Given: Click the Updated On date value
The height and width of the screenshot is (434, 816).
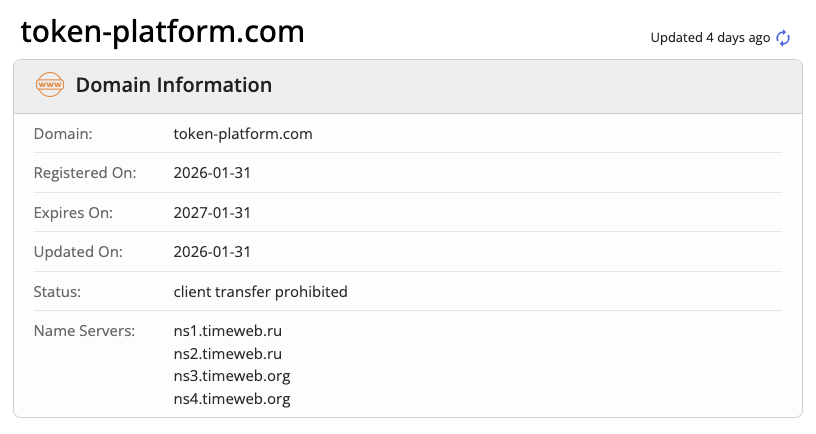Looking at the screenshot, I should pyautogui.click(x=212, y=252).
